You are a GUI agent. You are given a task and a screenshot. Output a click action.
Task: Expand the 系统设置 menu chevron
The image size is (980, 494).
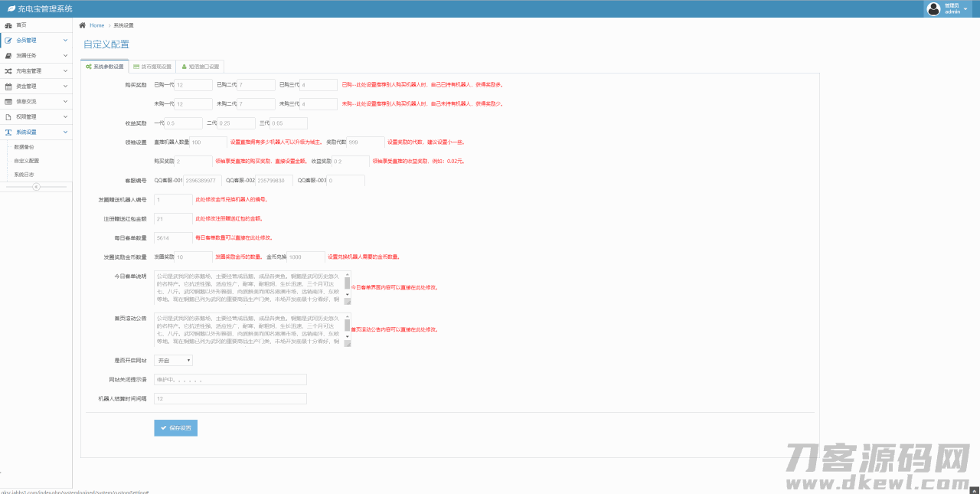point(66,132)
